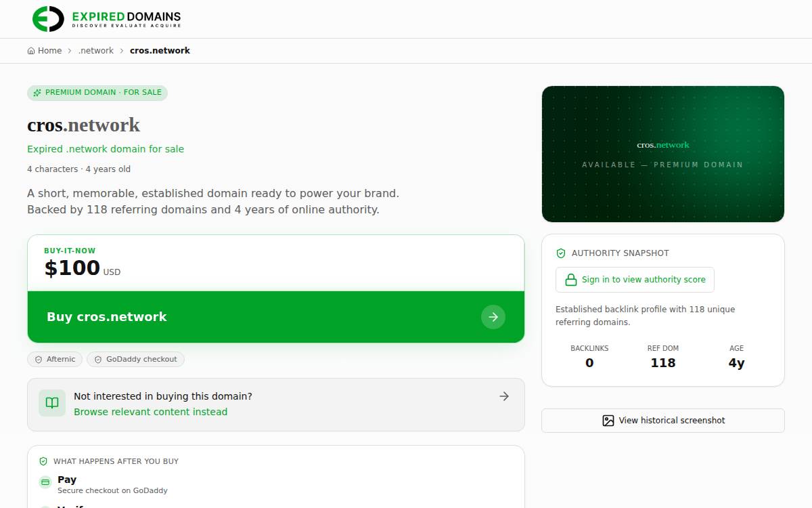
Task: Click the arrow circle icon on Buy button
Action: (x=493, y=317)
